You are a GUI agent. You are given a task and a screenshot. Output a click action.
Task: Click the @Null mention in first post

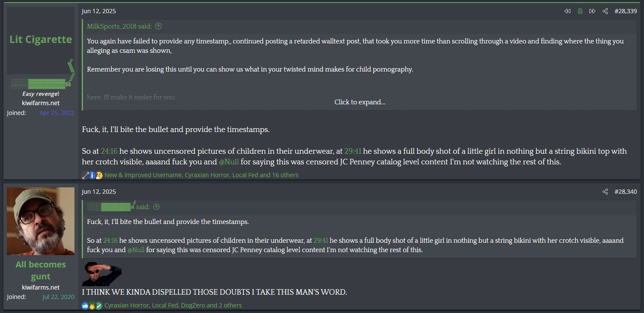tap(229, 162)
